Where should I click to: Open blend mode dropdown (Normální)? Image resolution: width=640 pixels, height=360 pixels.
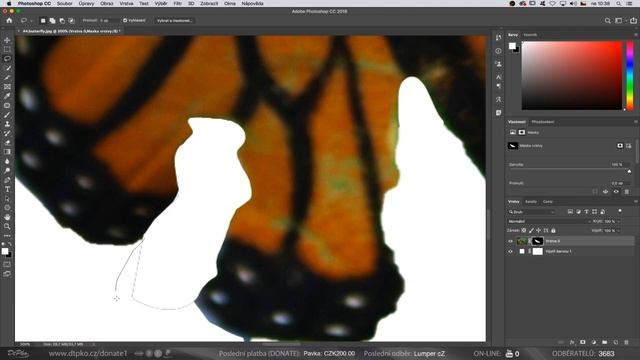click(549, 221)
